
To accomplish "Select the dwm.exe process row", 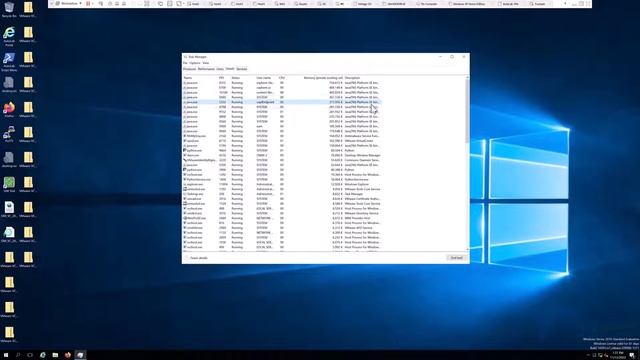I will [282, 155].
